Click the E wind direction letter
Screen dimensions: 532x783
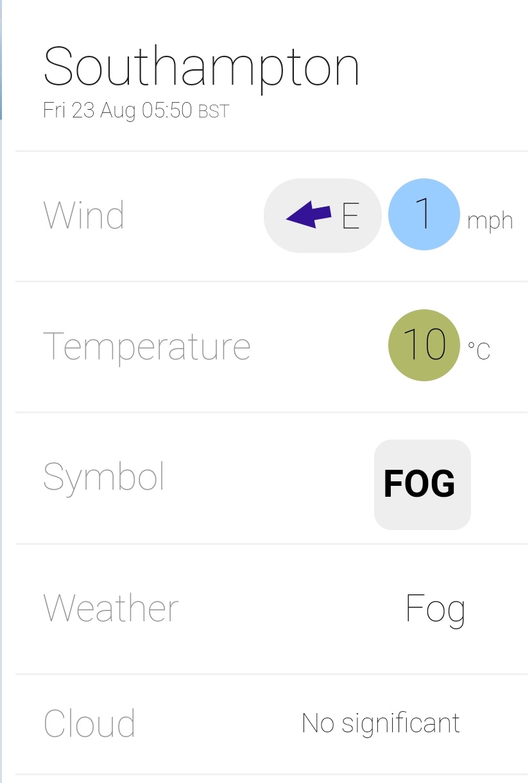point(350,216)
